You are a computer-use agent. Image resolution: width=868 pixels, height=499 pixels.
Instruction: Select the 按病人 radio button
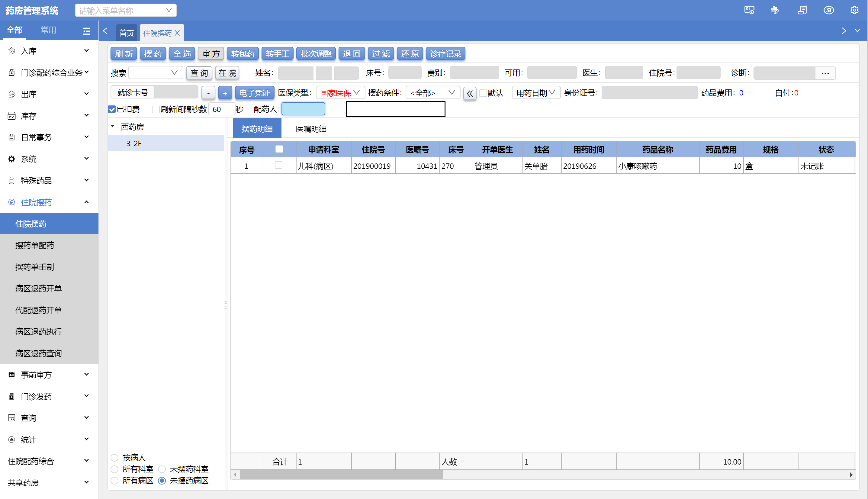[x=114, y=458]
